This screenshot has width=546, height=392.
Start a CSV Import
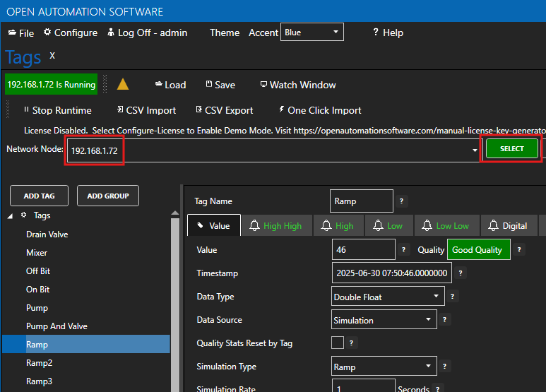146,110
